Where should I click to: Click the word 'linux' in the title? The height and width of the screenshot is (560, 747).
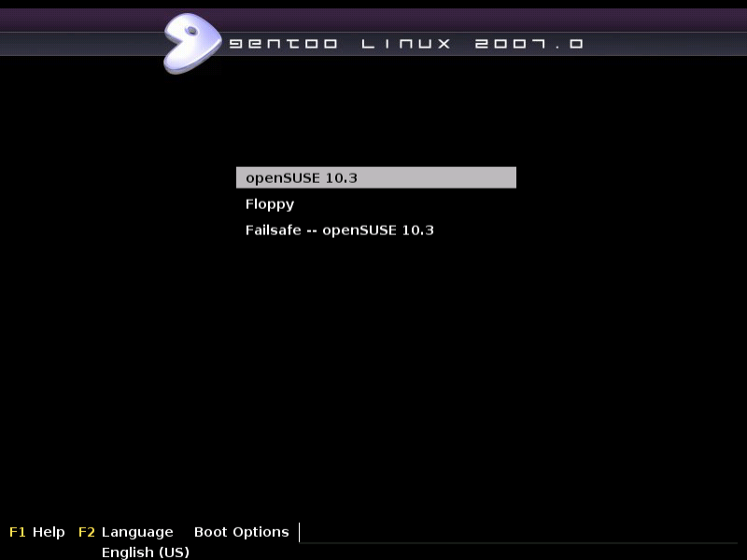point(406,44)
